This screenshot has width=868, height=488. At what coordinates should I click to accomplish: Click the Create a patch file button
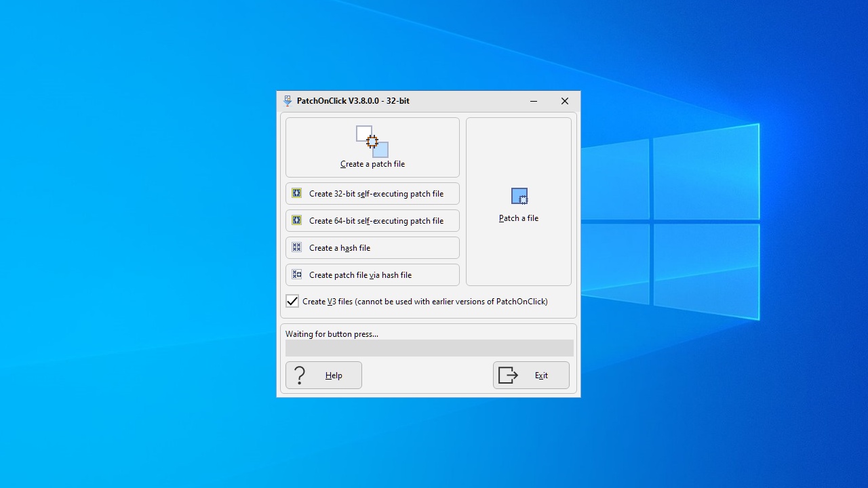point(372,147)
